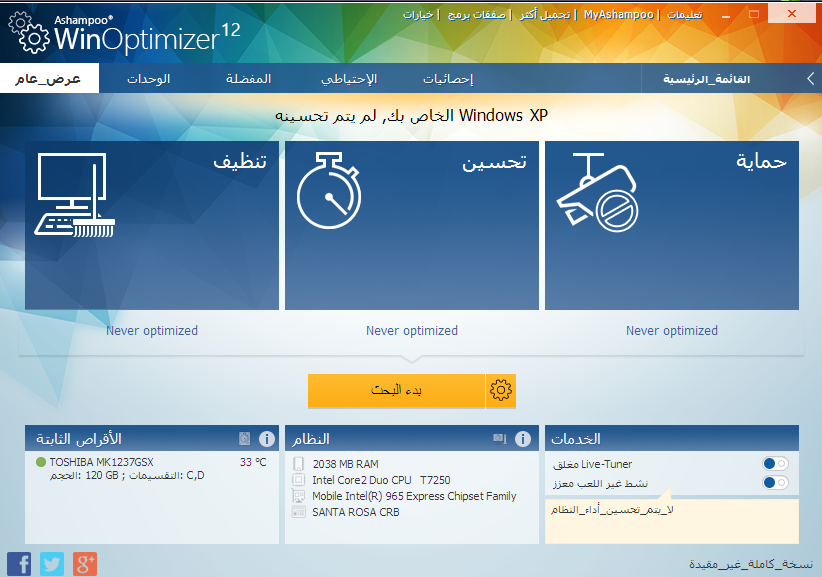822x577 pixels.
Task: Toggle the Live-Tuner switch
Action: coord(774,464)
